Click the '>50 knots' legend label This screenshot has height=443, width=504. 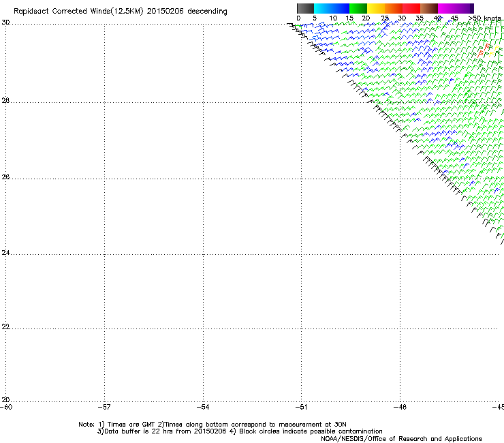click(x=485, y=18)
